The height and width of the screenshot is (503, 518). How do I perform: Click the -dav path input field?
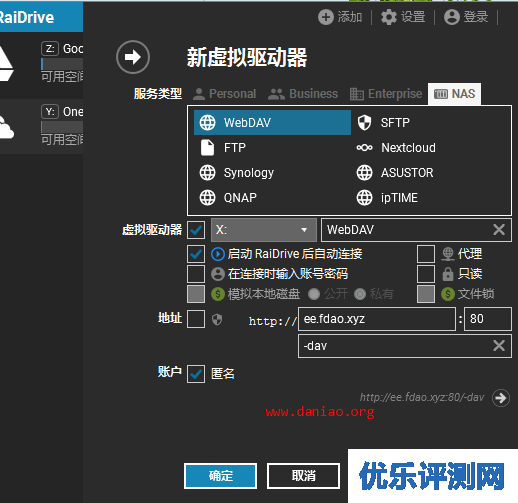(x=405, y=346)
